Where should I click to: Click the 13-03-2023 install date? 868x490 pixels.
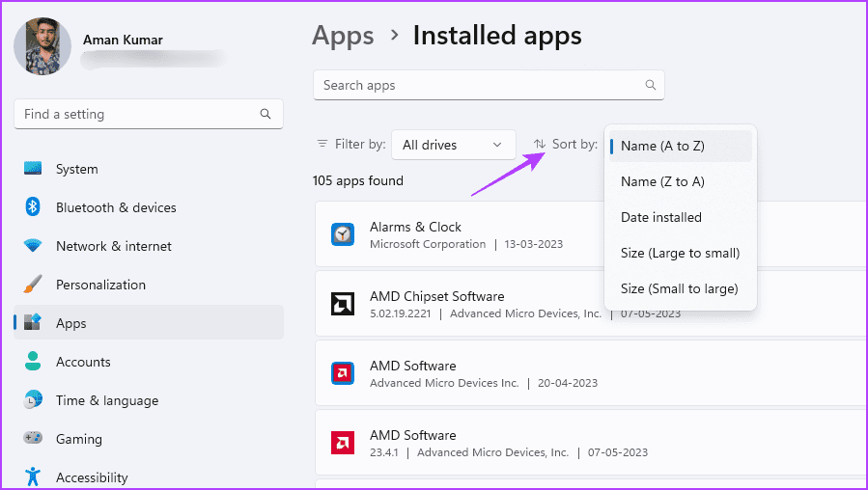point(533,244)
